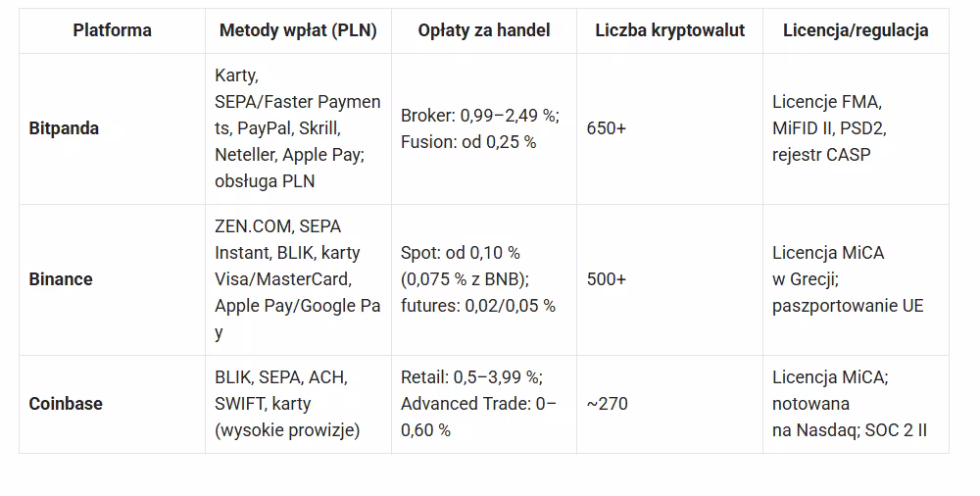Click the Liczba kryptowalut column header

[669, 30]
